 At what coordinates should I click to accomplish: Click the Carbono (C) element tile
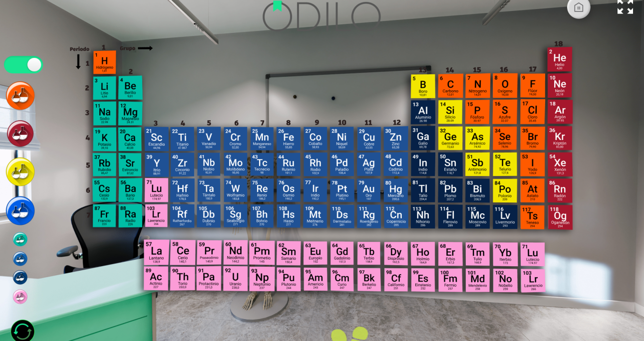coord(450,86)
